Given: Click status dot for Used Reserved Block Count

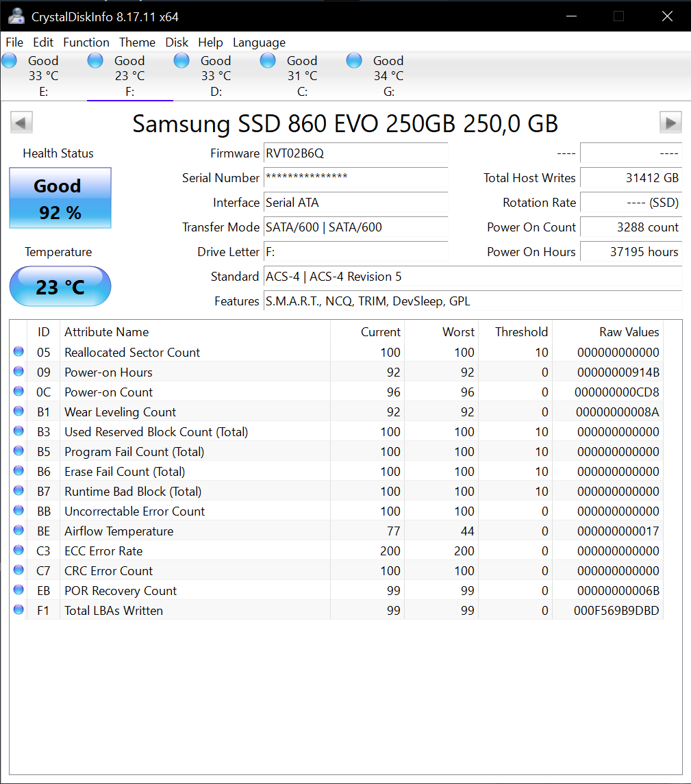Looking at the screenshot, I should [18, 431].
